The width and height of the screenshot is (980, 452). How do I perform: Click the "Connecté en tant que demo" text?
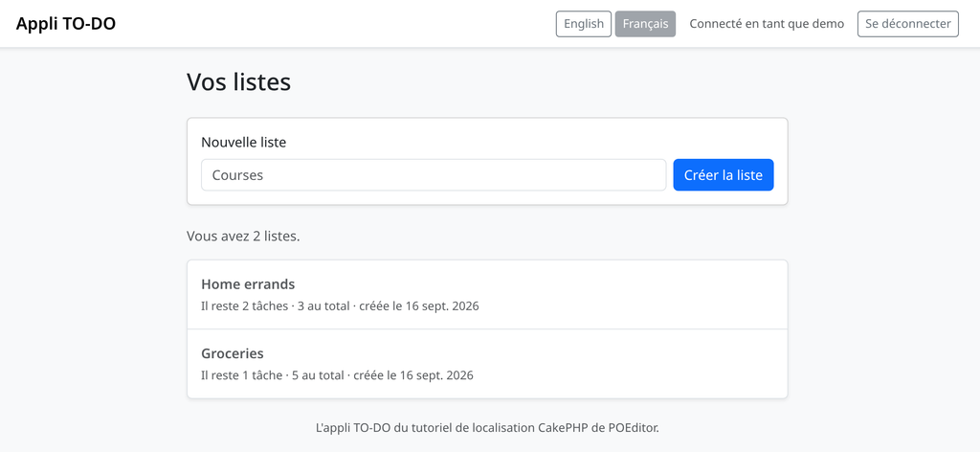click(x=767, y=24)
